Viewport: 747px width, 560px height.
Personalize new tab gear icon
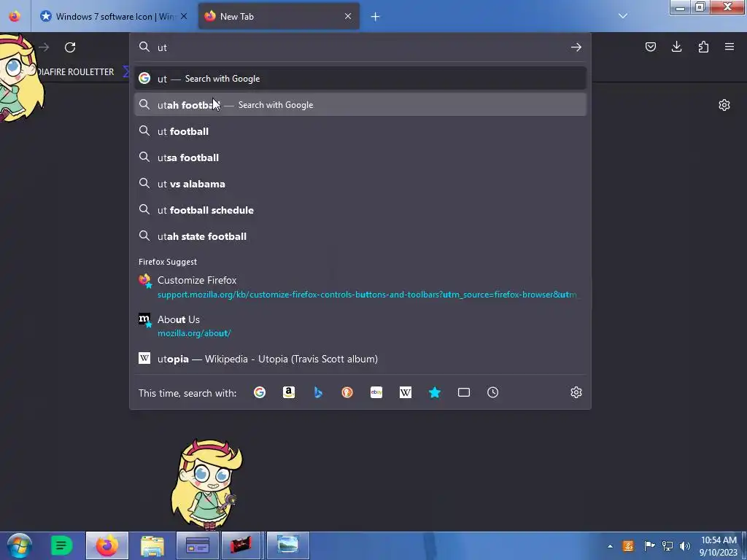point(724,105)
